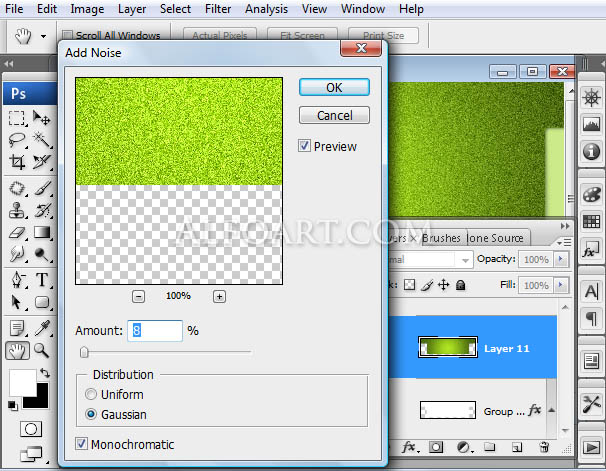Open the Color panel palette icon

point(591,194)
